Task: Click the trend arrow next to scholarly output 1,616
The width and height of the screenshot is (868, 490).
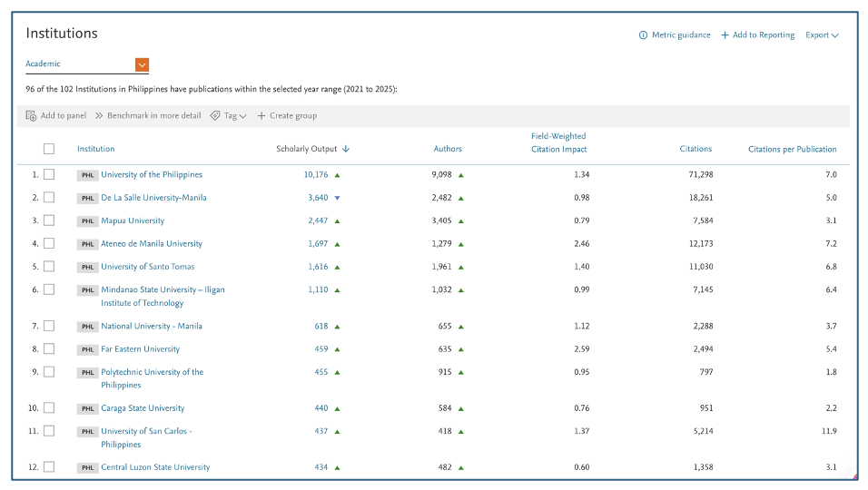Action: point(337,267)
